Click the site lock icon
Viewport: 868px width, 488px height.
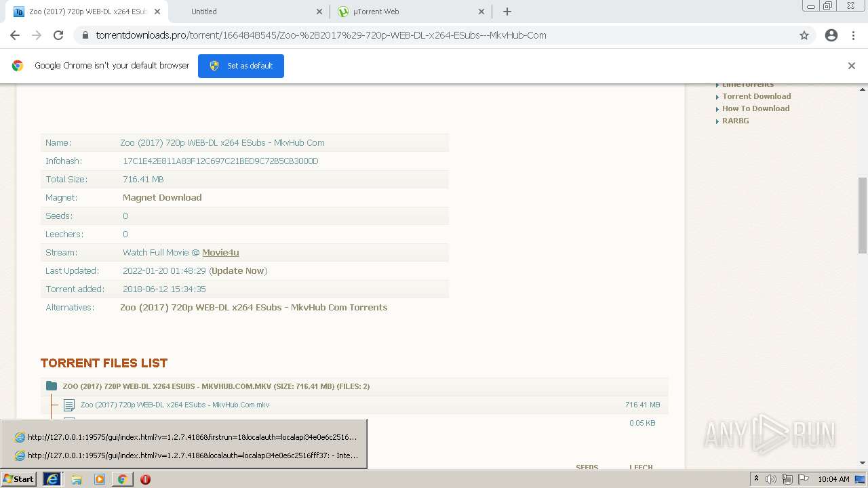tap(85, 35)
